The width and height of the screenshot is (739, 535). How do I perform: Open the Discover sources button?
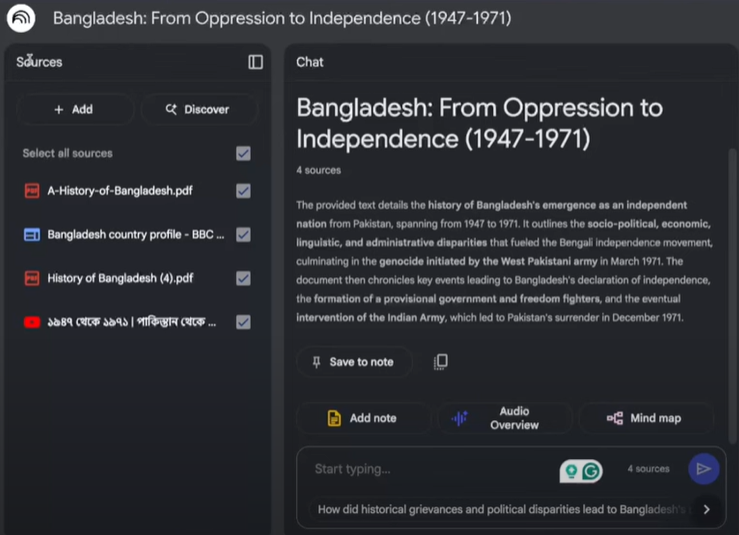(x=199, y=109)
